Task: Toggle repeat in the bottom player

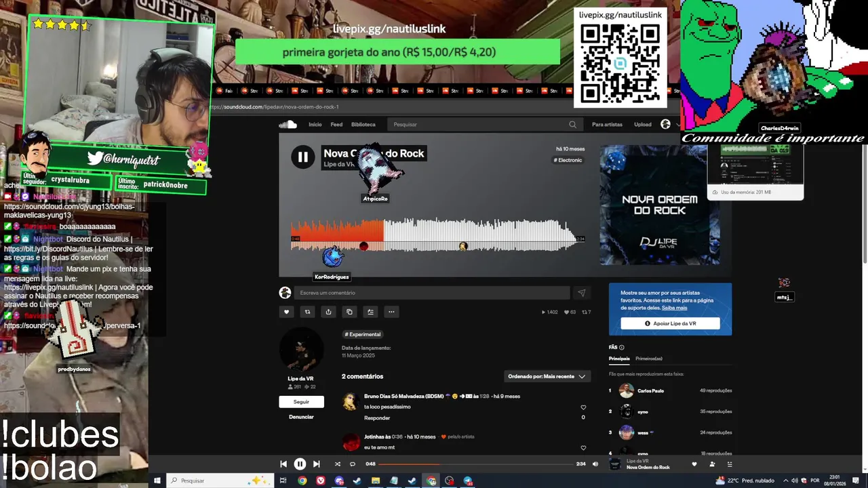Action: tap(353, 464)
